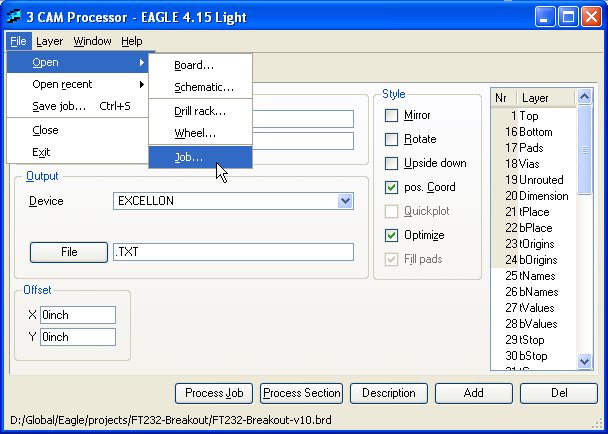Open the Layer menu
Screen dimensions: 608x434
tap(49, 41)
